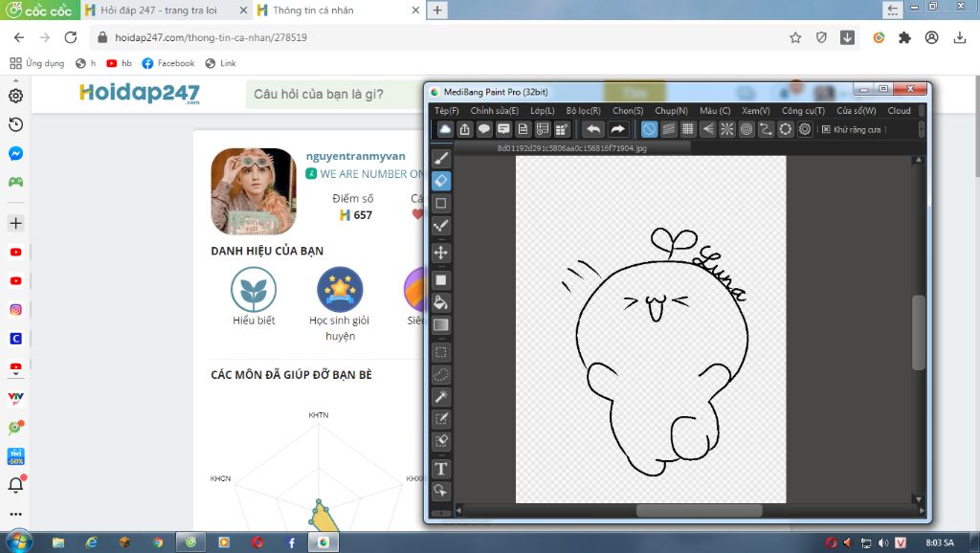The width and height of the screenshot is (980, 553).
Task: Click the Hoidap247 logo
Action: pyautogui.click(x=140, y=94)
